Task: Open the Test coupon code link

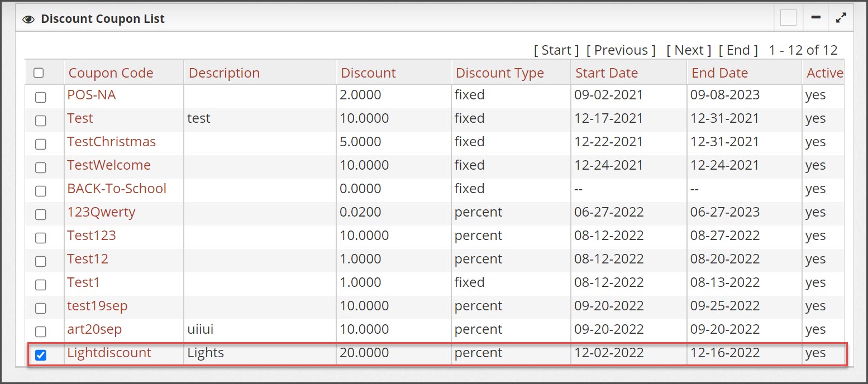Action: pyautogui.click(x=80, y=118)
